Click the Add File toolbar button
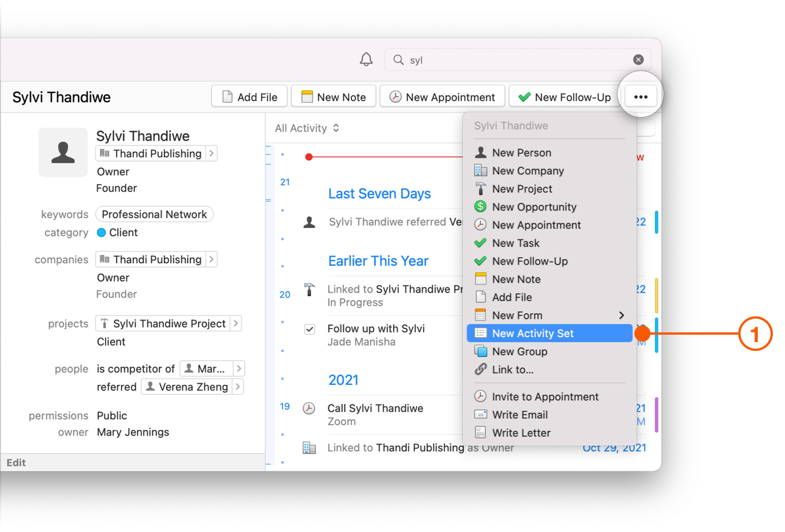This screenshot has width=785, height=532. click(249, 97)
